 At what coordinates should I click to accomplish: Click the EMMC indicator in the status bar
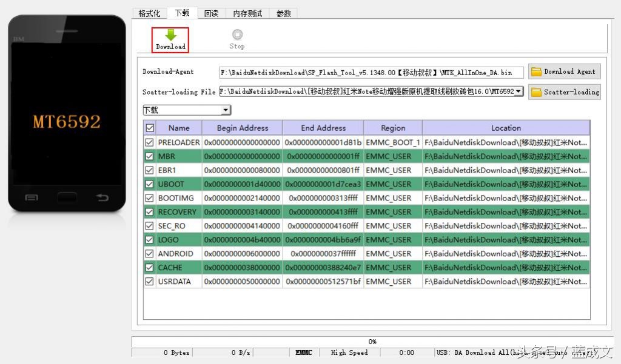[303, 352]
